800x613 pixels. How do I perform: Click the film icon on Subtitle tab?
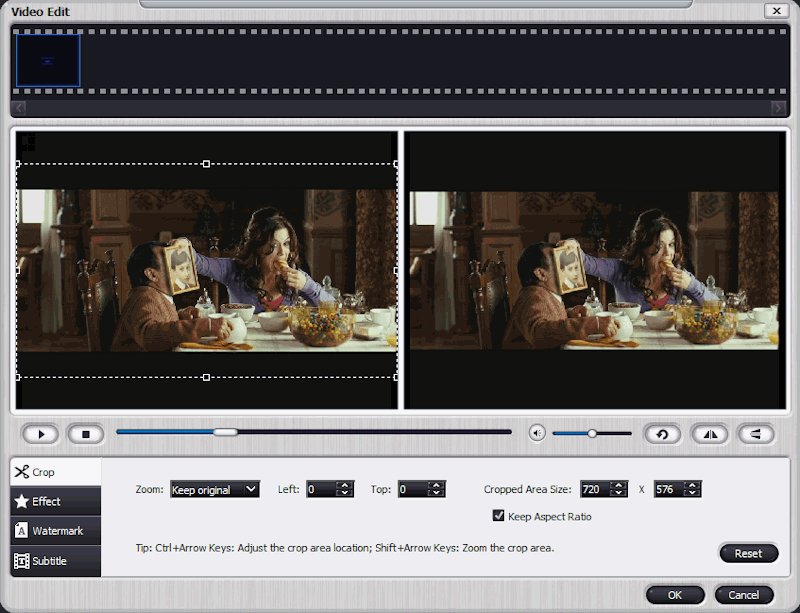coord(21,561)
